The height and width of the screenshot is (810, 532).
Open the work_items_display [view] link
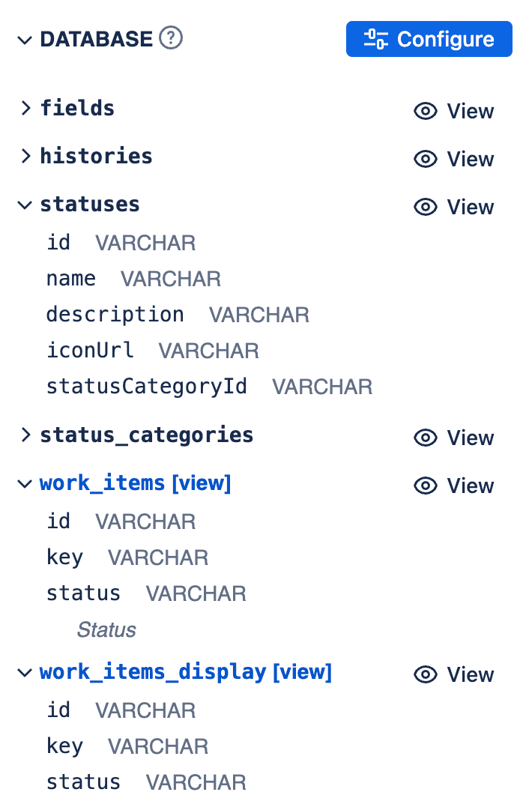(x=186, y=672)
